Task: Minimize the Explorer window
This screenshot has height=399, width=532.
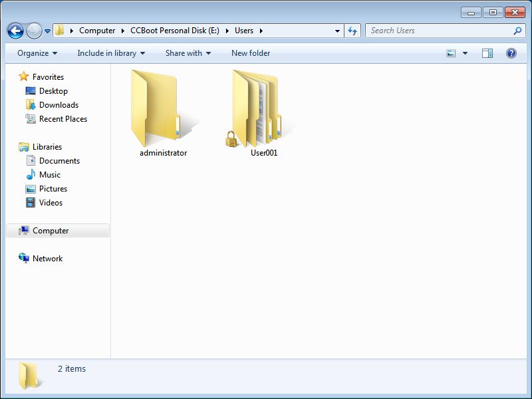Action: point(471,13)
